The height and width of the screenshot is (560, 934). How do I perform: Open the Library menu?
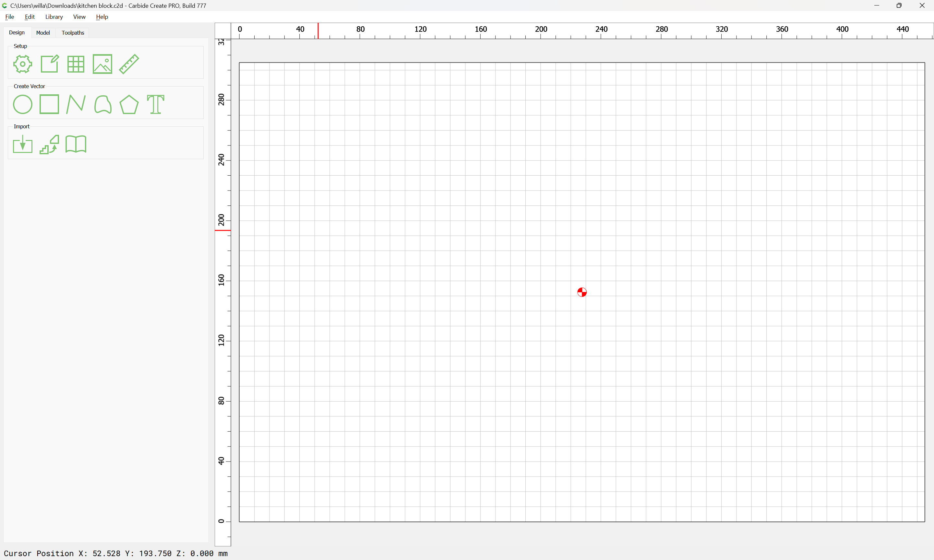tap(54, 17)
